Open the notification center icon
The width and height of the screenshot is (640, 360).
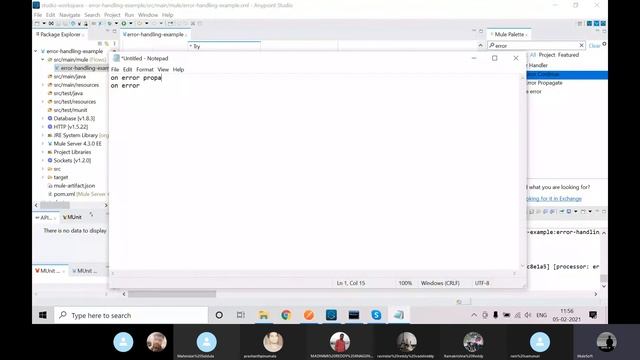593,315
